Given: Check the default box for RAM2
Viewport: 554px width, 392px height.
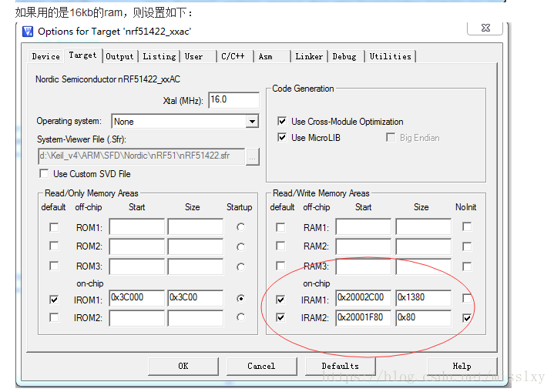Looking at the screenshot, I should click(280, 246).
